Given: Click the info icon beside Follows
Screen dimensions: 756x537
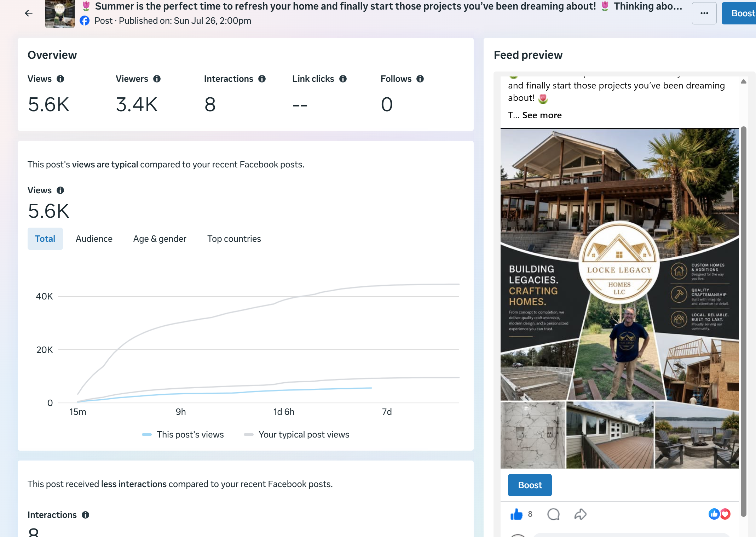Looking at the screenshot, I should [x=420, y=79].
